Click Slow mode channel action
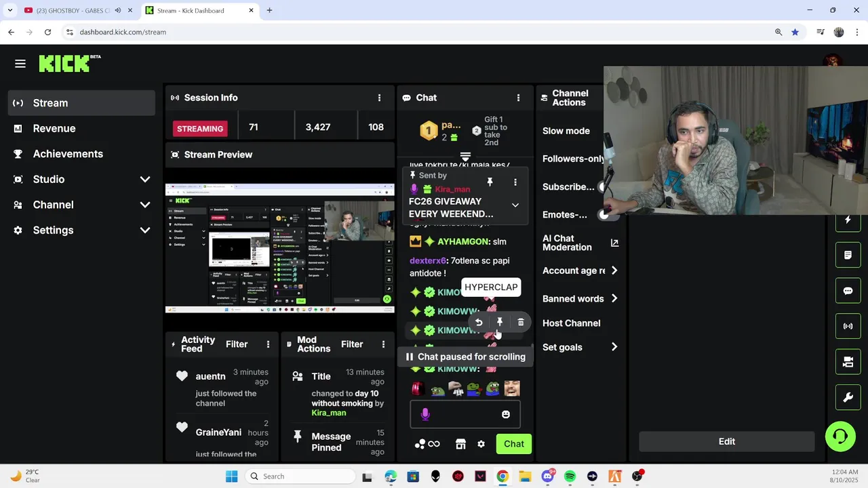The image size is (868, 488). (x=566, y=131)
